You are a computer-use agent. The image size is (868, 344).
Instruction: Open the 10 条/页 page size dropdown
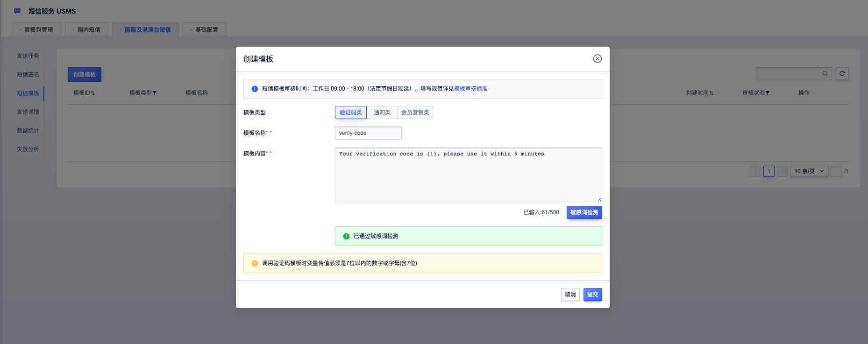809,171
